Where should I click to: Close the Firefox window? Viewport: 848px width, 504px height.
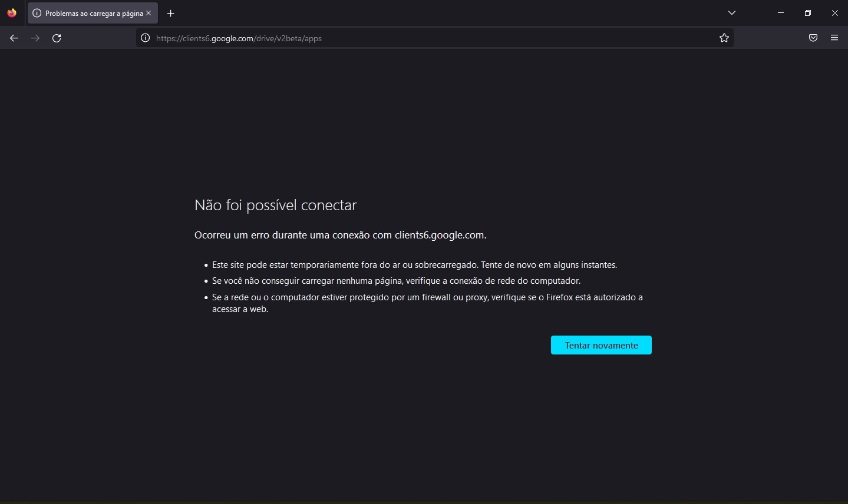coord(834,13)
